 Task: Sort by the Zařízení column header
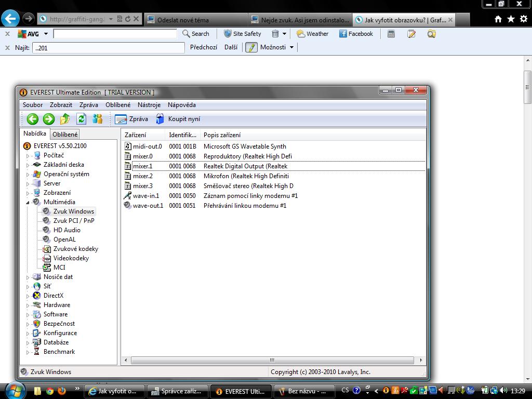click(143, 135)
